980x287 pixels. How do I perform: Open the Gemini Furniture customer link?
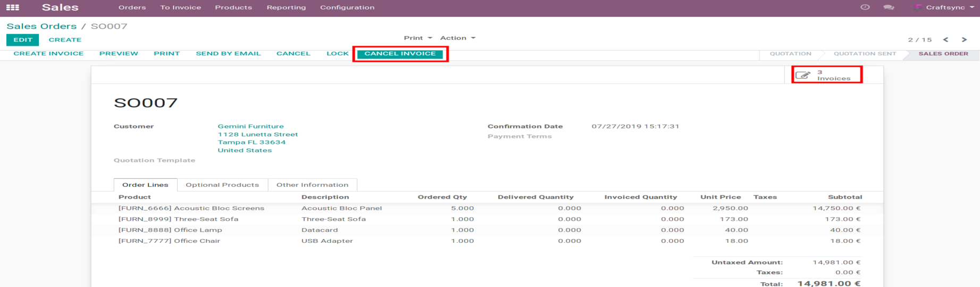250,126
